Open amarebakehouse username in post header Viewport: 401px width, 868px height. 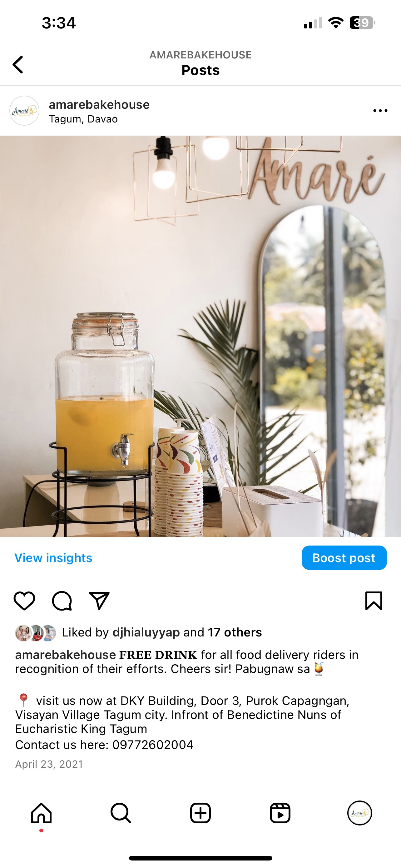[99, 105]
